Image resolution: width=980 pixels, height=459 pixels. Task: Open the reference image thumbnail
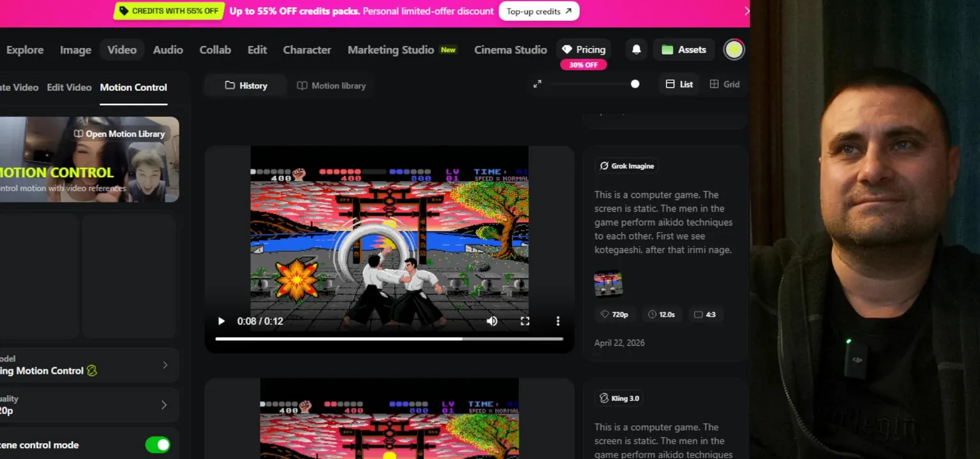(608, 284)
